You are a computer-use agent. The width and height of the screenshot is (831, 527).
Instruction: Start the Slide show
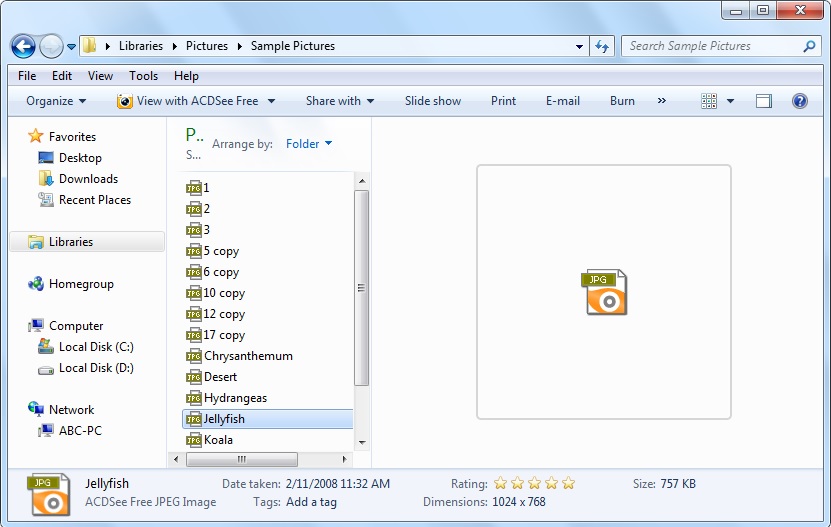432,101
